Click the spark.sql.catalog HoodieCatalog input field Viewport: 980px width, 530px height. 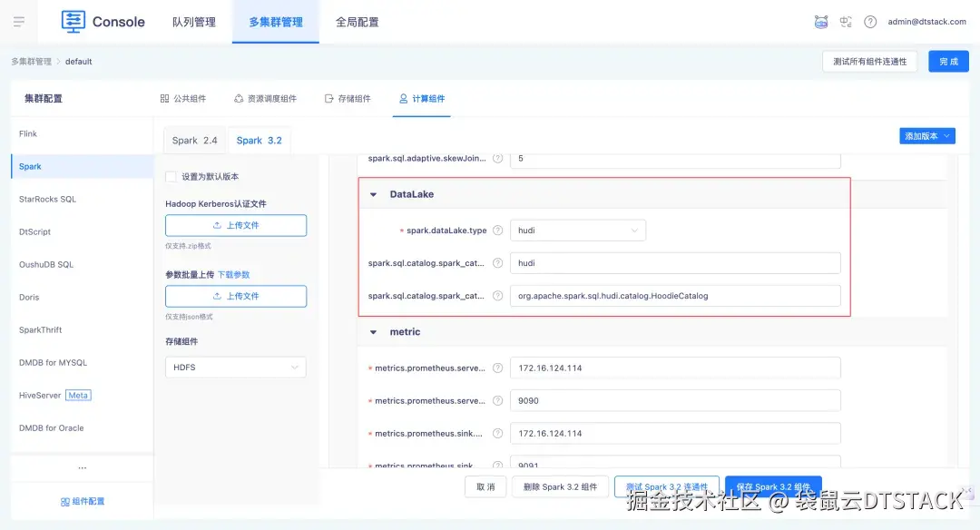[x=676, y=295]
